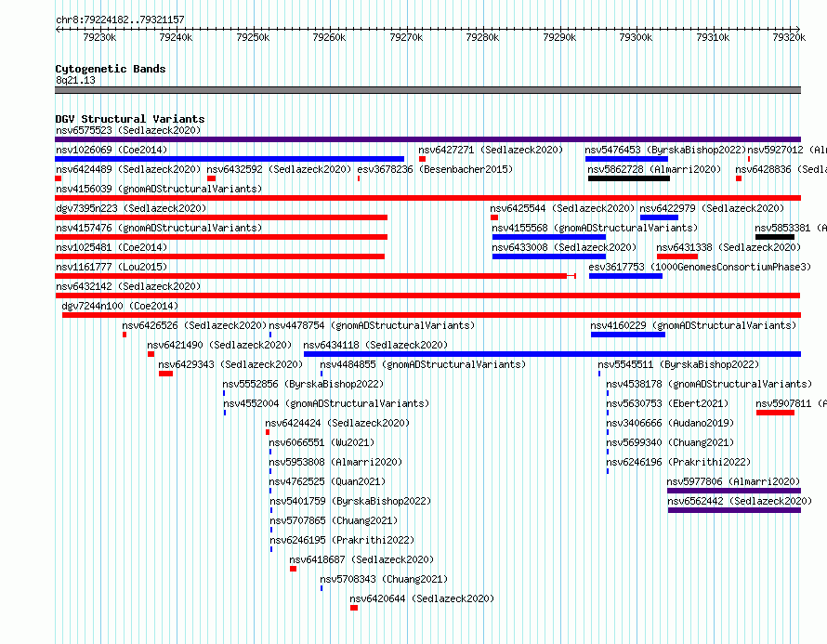This screenshot has width=827, height=644.
Task: Open nsv4157476 (gnomADStructuralVariants) label
Action: pos(159,228)
